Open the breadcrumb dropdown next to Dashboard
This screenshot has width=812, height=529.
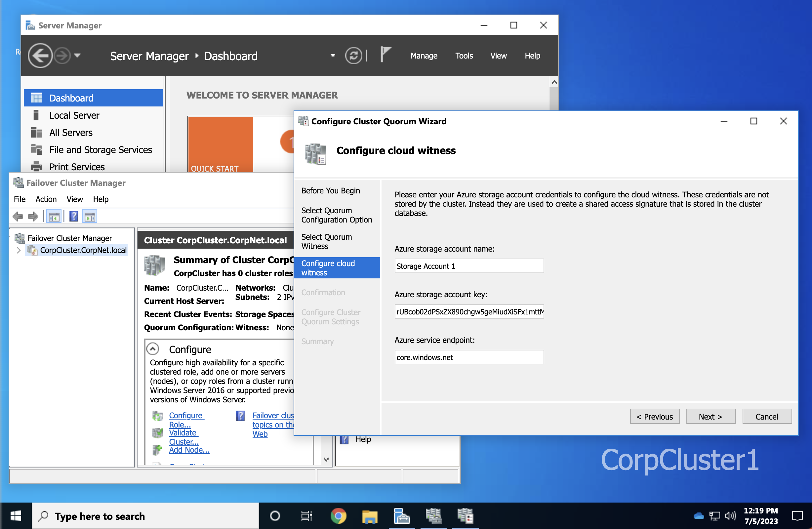point(332,56)
